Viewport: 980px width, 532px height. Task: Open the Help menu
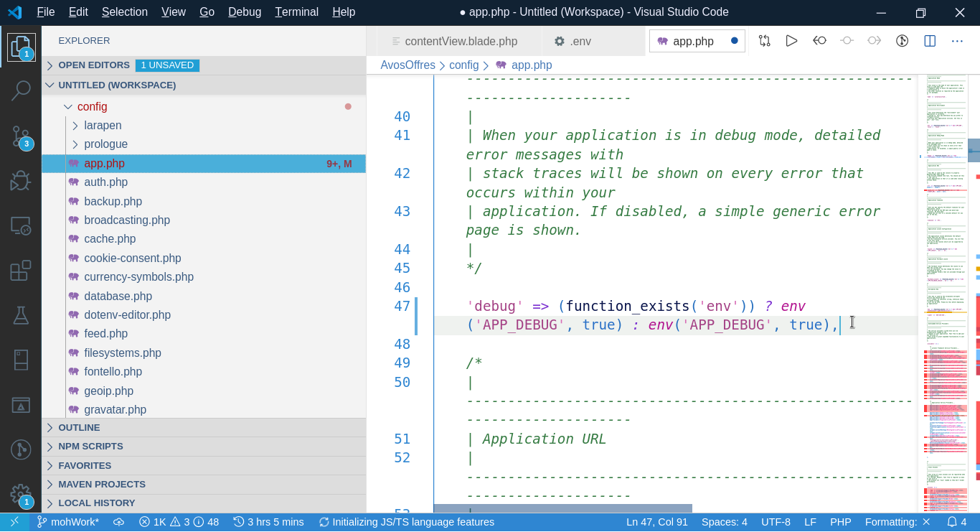point(344,12)
